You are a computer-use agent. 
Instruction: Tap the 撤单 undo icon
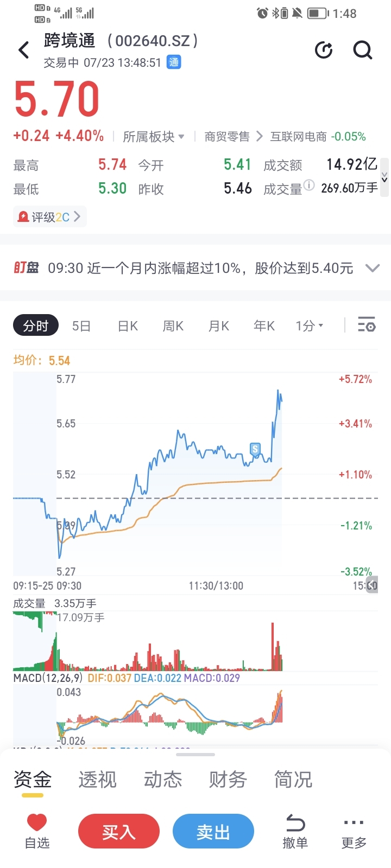pyautogui.click(x=295, y=832)
